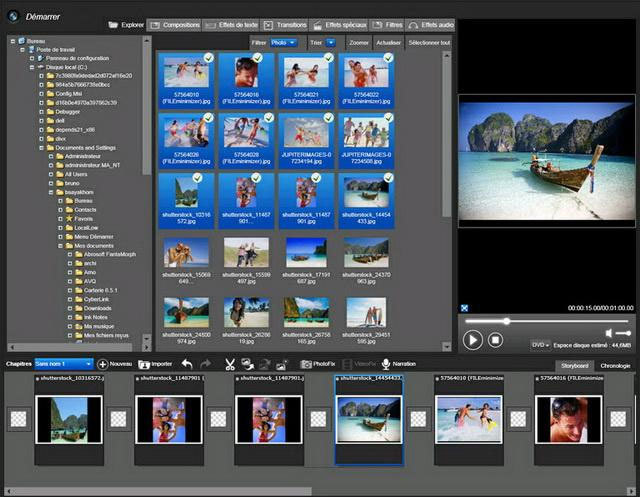Open the PhotoFix tool
640x497 pixels.
click(x=318, y=364)
